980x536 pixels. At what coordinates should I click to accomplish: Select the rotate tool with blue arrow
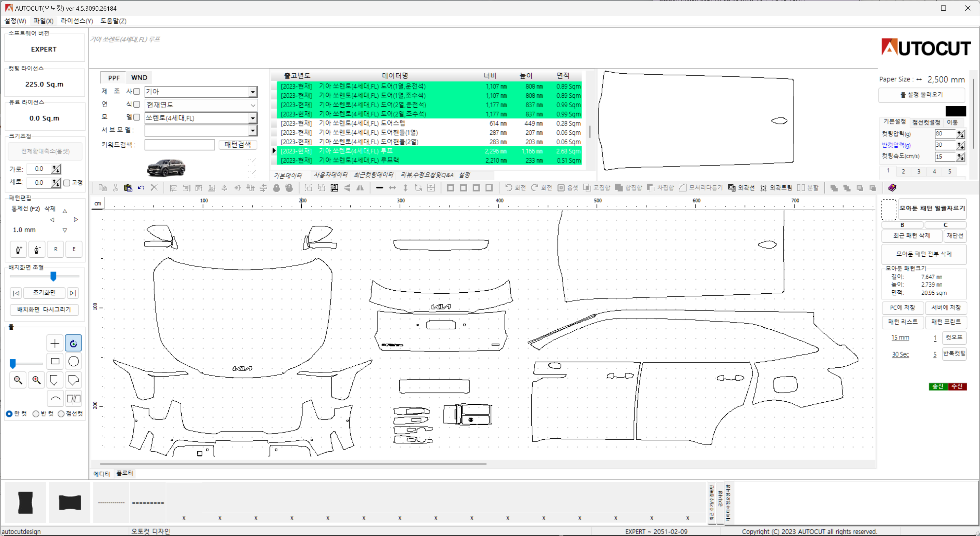point(73,343)
